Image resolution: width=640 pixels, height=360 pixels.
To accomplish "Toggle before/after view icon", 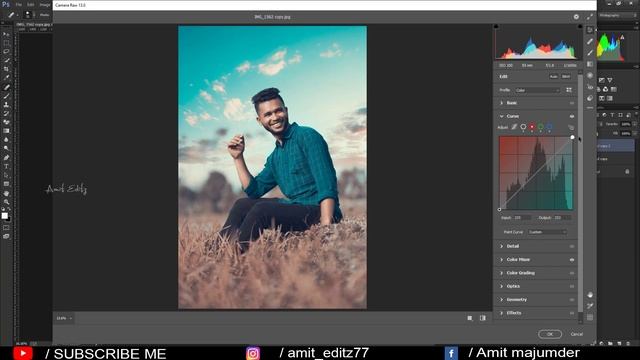I will coord(482,318).
